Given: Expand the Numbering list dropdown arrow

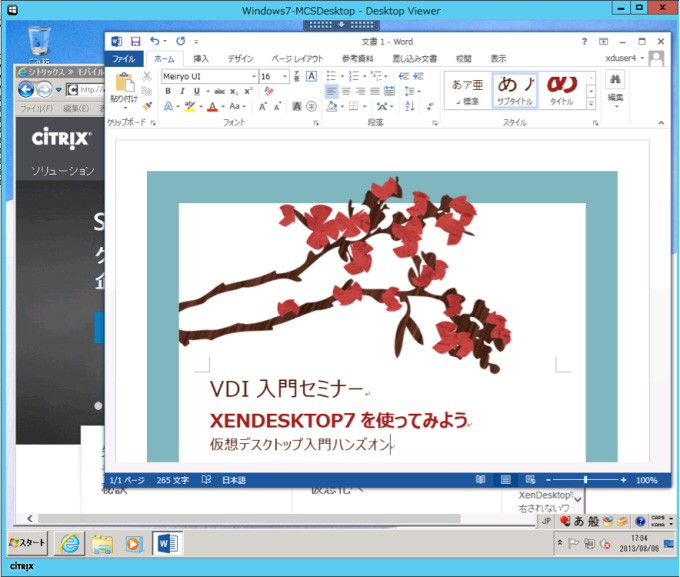Looking at the screenshot, I should (x=365, y=76).
